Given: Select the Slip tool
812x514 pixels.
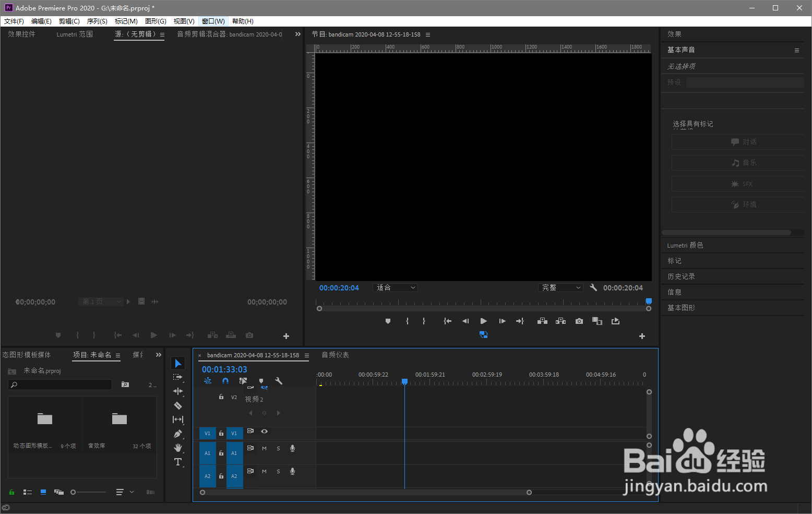Looking at the screenshot, I should point(178,419).
